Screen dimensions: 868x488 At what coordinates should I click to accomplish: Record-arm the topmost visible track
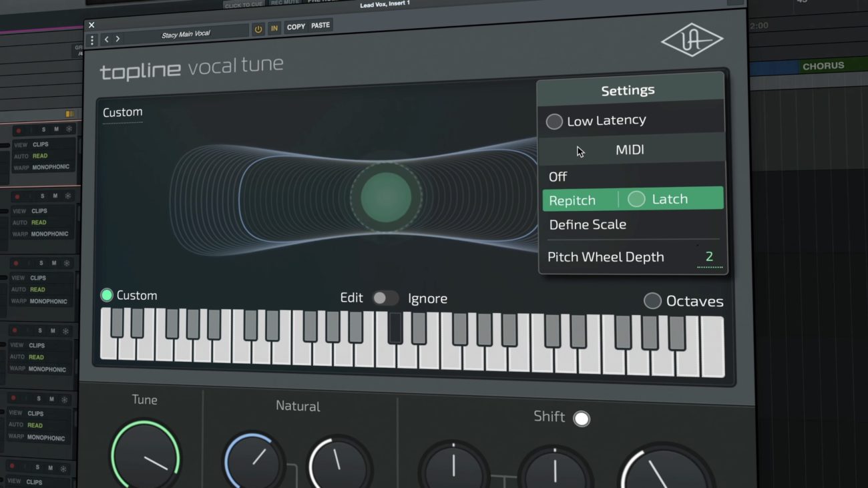coord(18,130)
